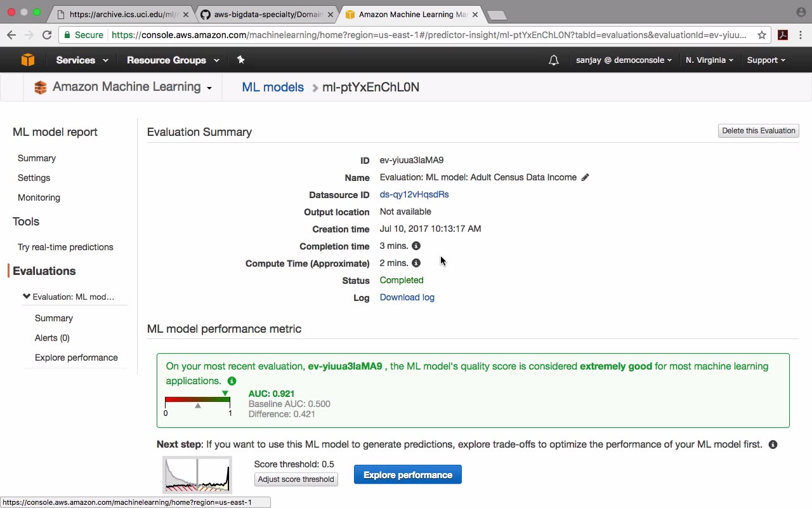812x508 pixels.
Task: Edit evaluation name with pencil icon
Action: coord(585,177)
